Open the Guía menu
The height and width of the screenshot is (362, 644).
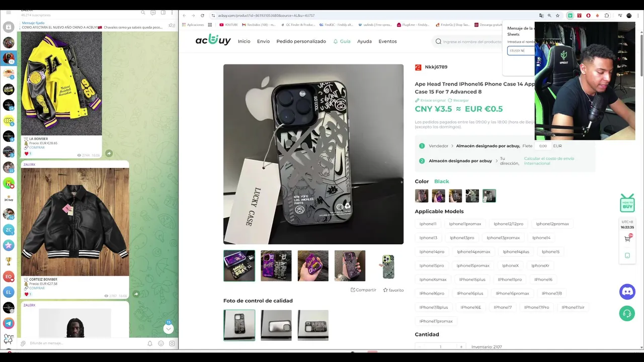pos(342,41)
